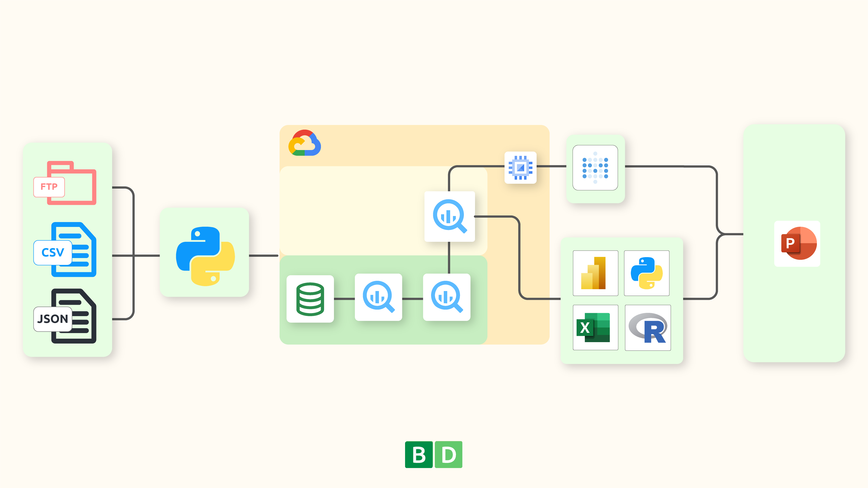This screenshot has height=488, width=868.
Task: Select the bottom-right BigQuery icon in green area
Action: point(447,297)
